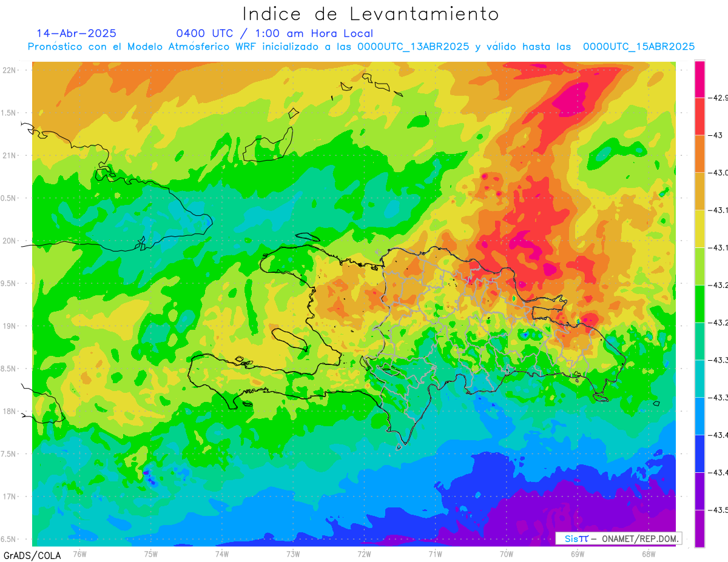
Task: Pick the dark orange swatch in the color bar
Action: (699, 154)
